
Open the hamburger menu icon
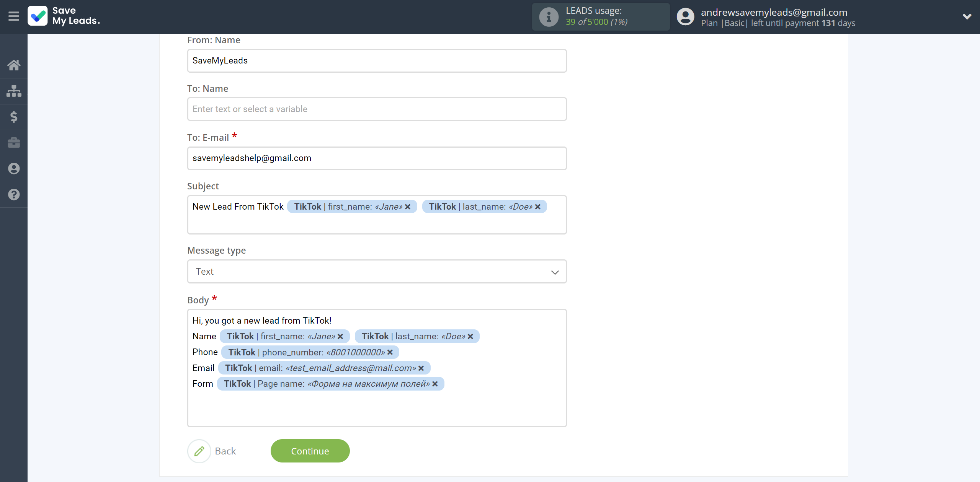pos(14,16)
